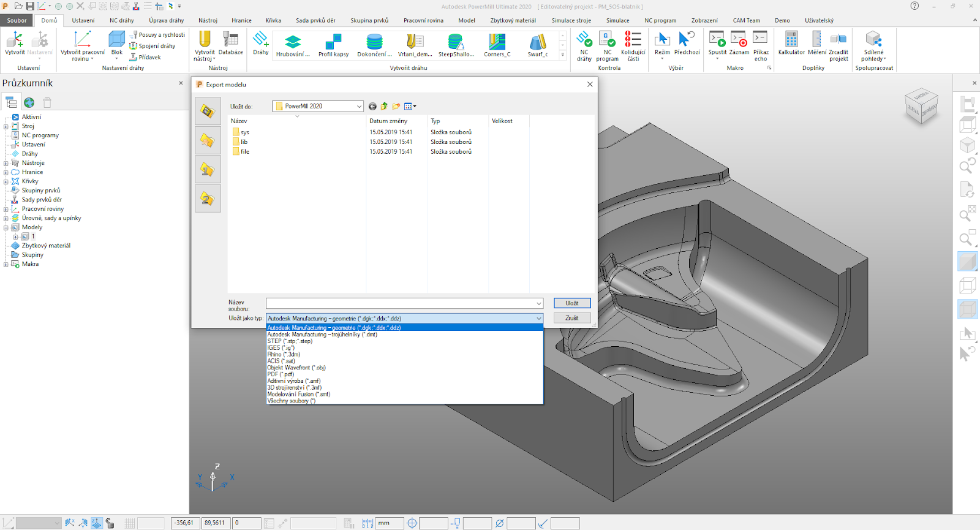
Task: Select the sys folder in file list
Action: tap(241, 132)
